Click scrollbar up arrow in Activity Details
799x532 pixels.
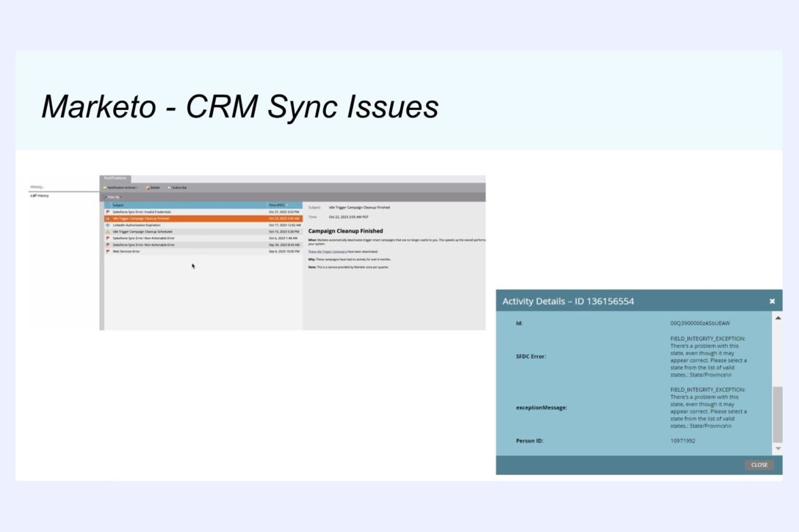(x=778, y=318)
